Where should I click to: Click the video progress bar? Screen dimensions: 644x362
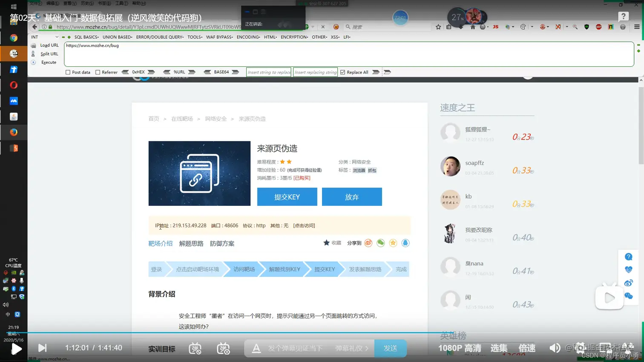322,333
